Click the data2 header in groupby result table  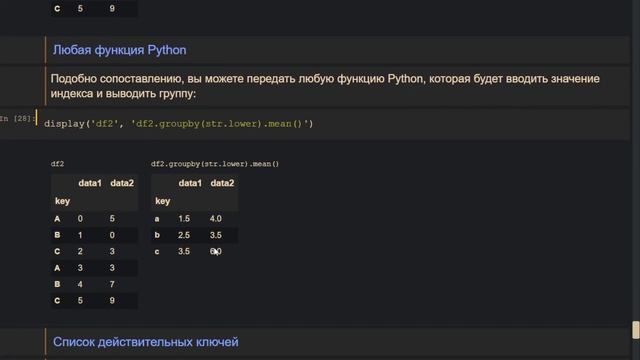coord(222,183)
